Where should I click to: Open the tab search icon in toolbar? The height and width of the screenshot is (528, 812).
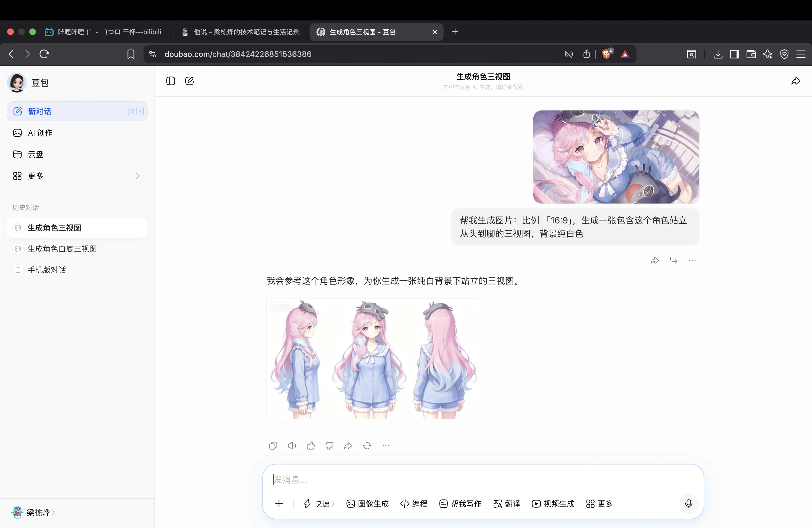point(692,54)
